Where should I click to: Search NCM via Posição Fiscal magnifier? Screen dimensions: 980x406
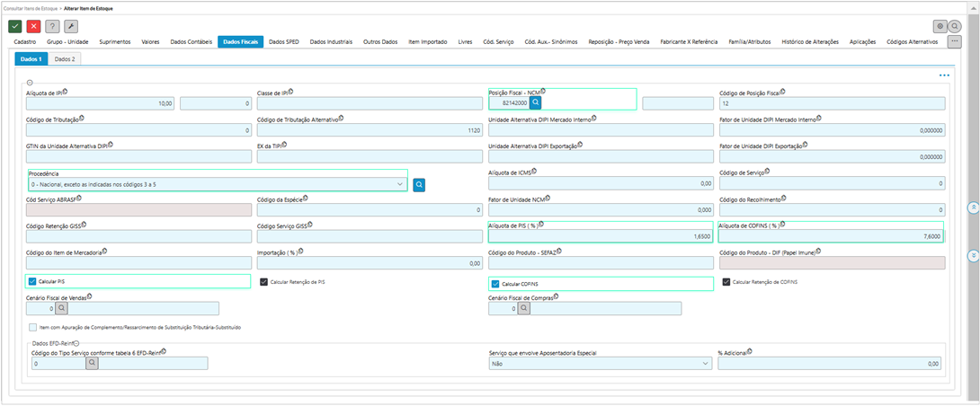[x=535, y=103]
